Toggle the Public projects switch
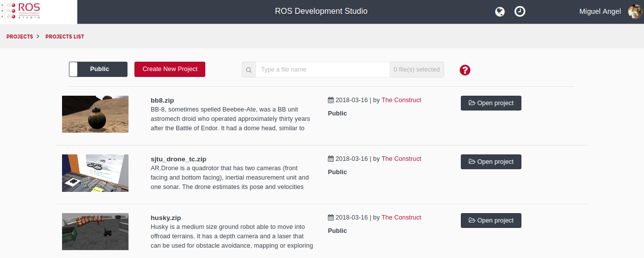This screenshot has height=258, width=644. tap(98, 69)
